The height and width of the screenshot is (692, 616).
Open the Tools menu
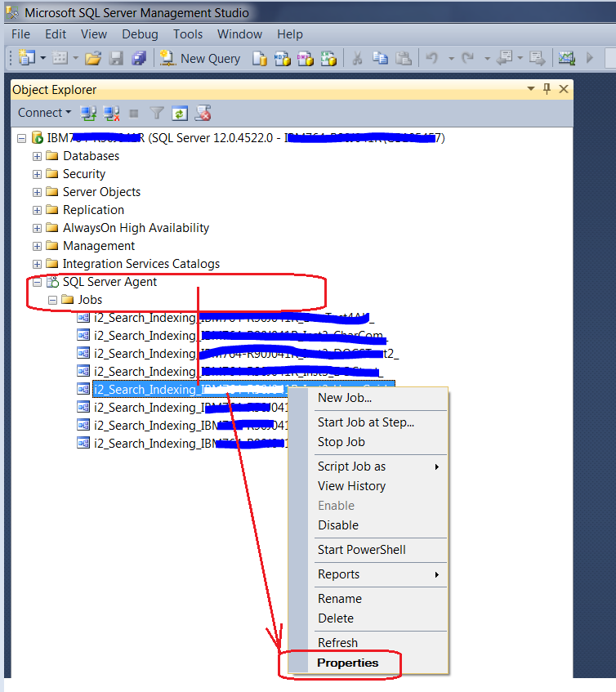click(188, 34)
